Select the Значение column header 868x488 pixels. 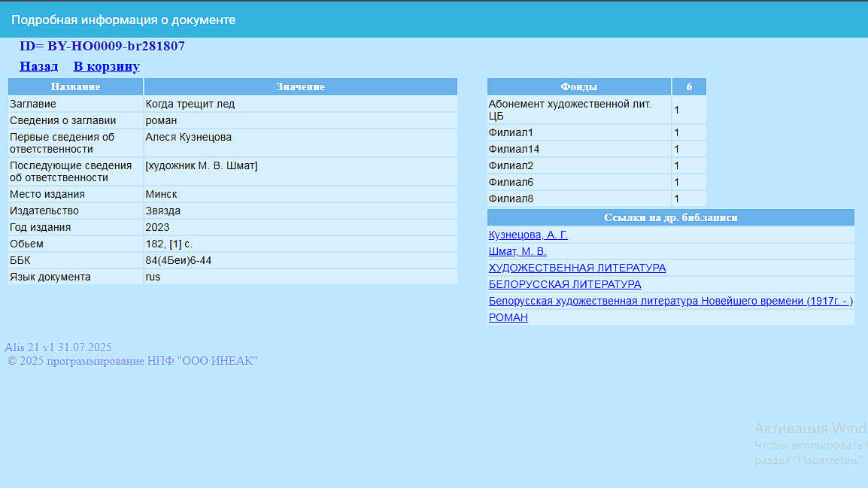click(x=301, y=87)
